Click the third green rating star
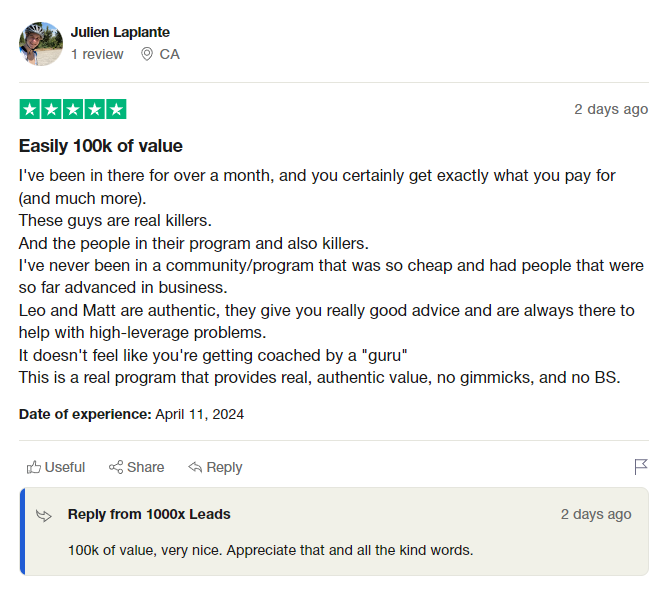The height and width of the screenshot is (594, 671). point(73,109)
